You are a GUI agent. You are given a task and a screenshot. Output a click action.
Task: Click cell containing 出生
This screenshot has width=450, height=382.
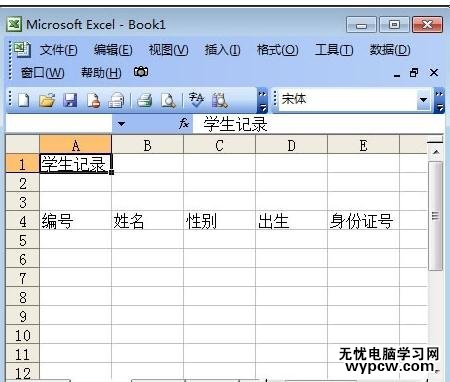(291, 221)
